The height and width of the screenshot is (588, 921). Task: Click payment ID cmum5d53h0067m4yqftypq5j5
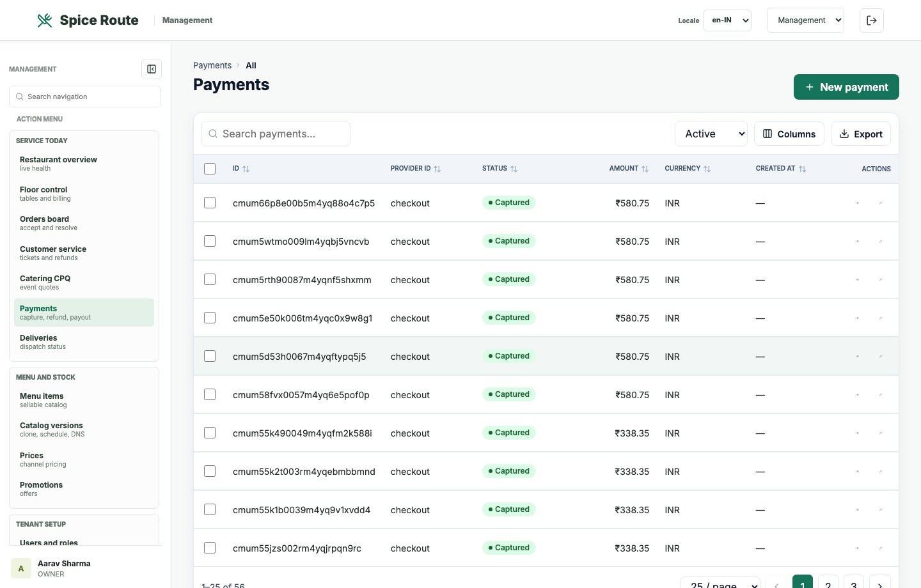(x=299, y=357)
